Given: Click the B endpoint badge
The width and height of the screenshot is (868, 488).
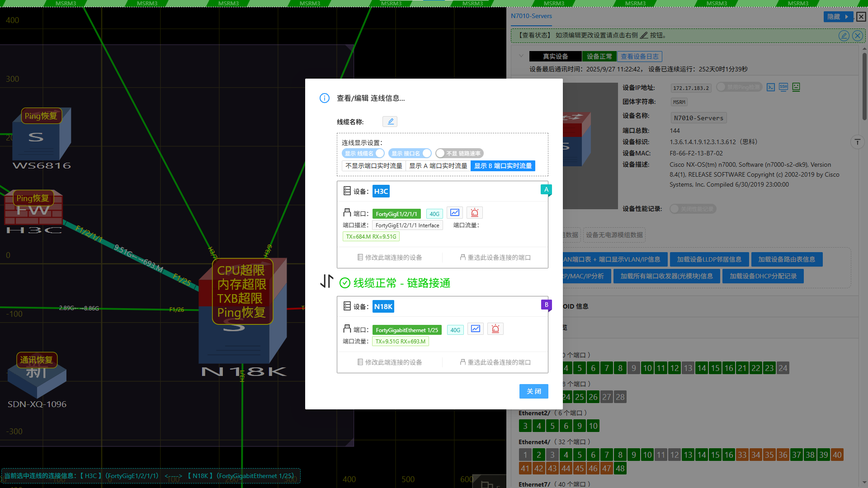Looking at the screenshot, I should [x=546, y=305].
